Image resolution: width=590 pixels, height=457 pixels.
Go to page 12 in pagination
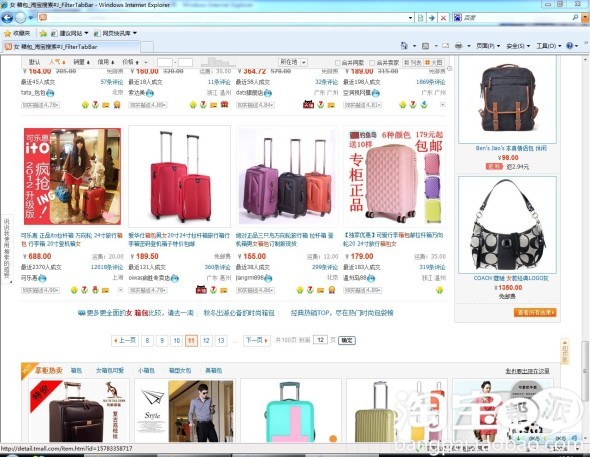tap(206, 341)
